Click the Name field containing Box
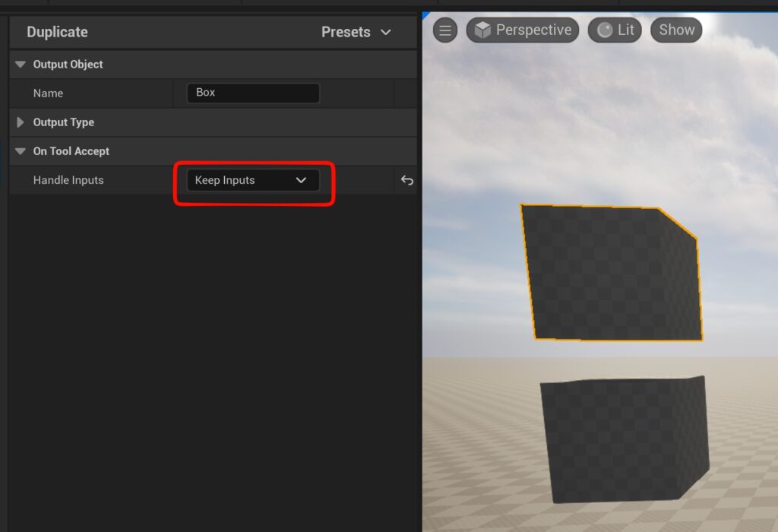This screenshot has height=532, width=778. [252, 93]
